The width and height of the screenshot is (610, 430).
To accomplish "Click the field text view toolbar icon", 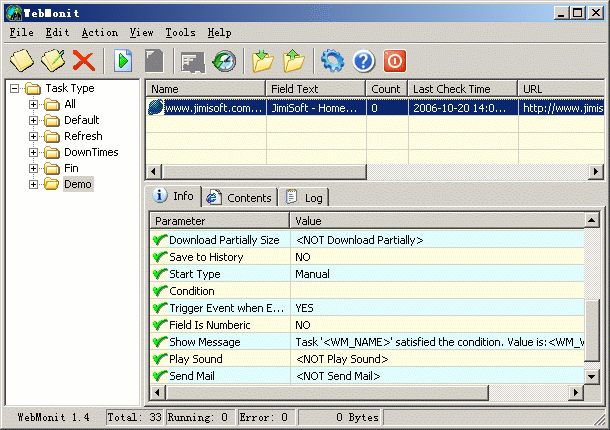I will point(193,62).
